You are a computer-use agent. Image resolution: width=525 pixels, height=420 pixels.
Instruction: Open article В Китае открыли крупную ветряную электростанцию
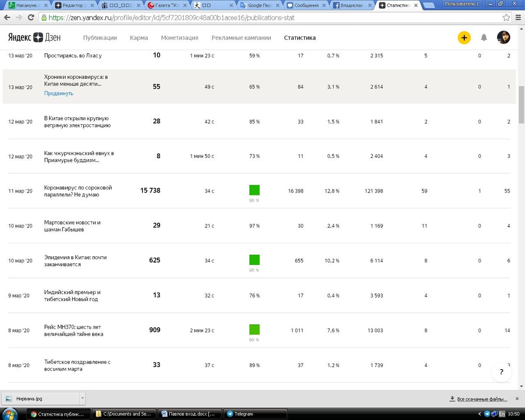(x=77, y=122)
